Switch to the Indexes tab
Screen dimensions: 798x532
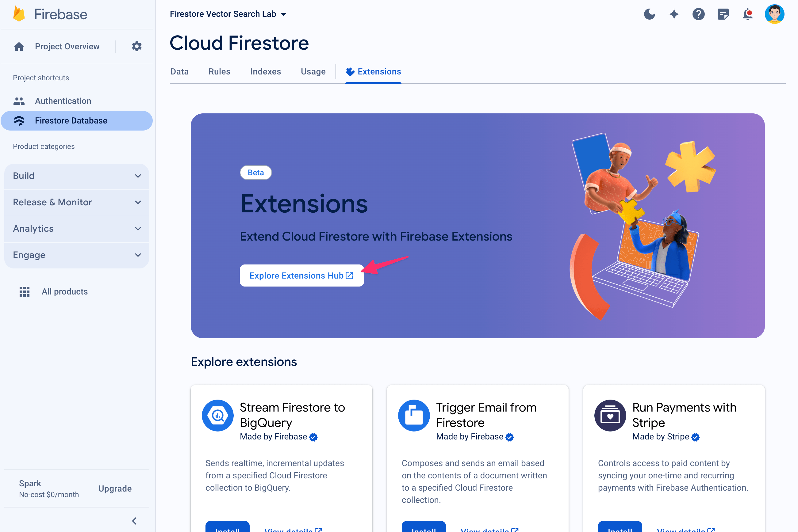tap(266, 71)
